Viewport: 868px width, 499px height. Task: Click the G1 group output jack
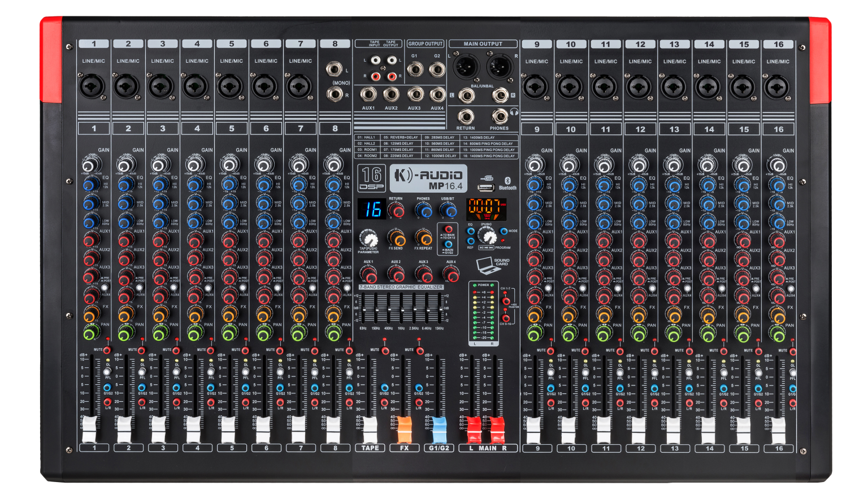(415, 70)
